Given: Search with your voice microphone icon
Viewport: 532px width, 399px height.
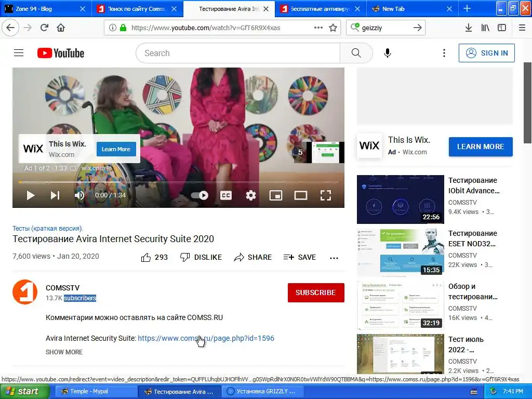Looking at the screenshot, I should 388,53.
